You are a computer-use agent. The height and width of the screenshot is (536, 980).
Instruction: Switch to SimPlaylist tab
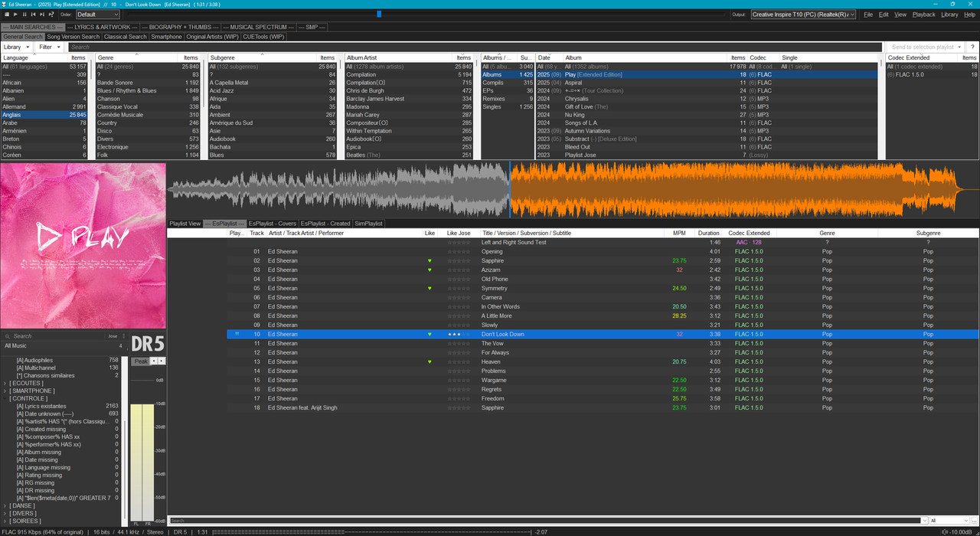coord(368,224)
